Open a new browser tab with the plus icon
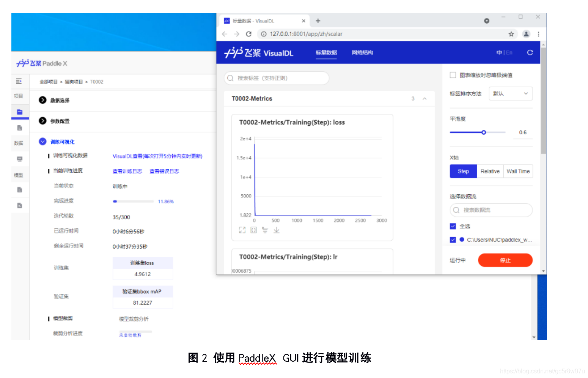 318,21
